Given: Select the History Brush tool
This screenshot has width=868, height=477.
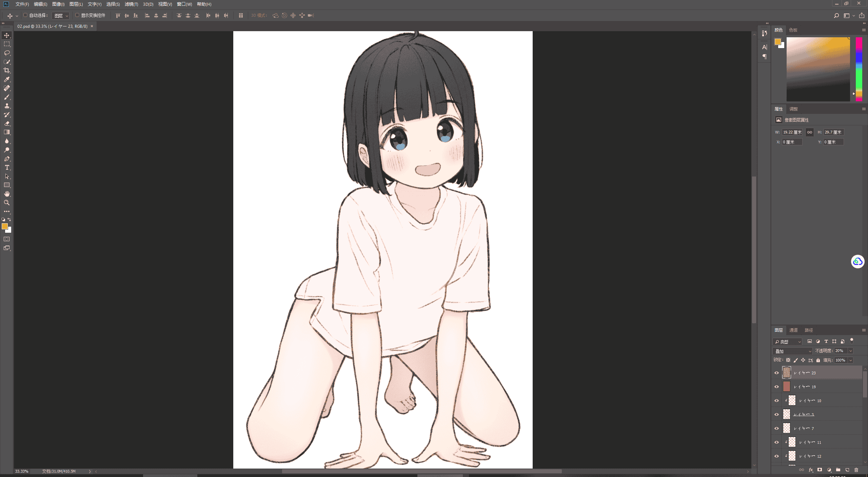Looking at the screenshot, I should click(x=7, y=115).
